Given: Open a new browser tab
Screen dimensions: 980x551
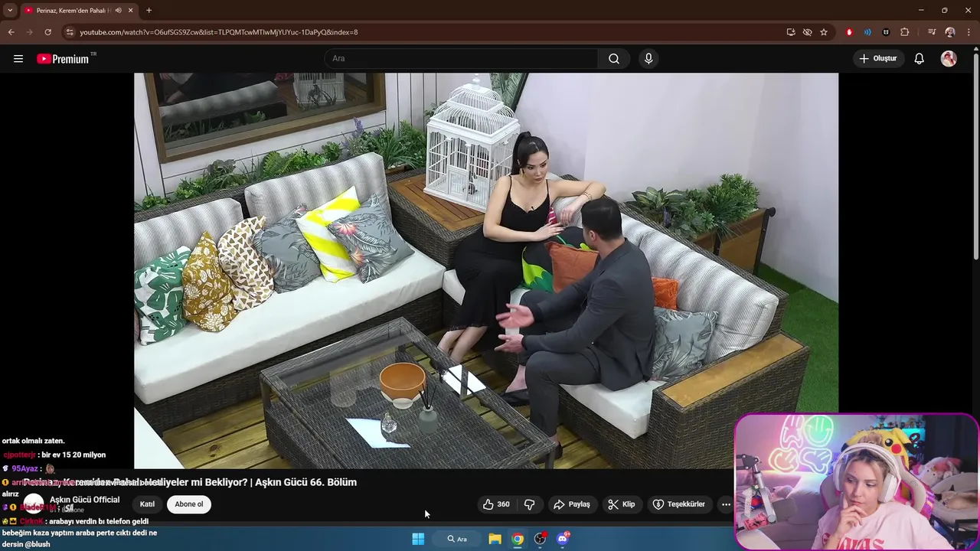Looking at the screenshot, I should [149, 10].
